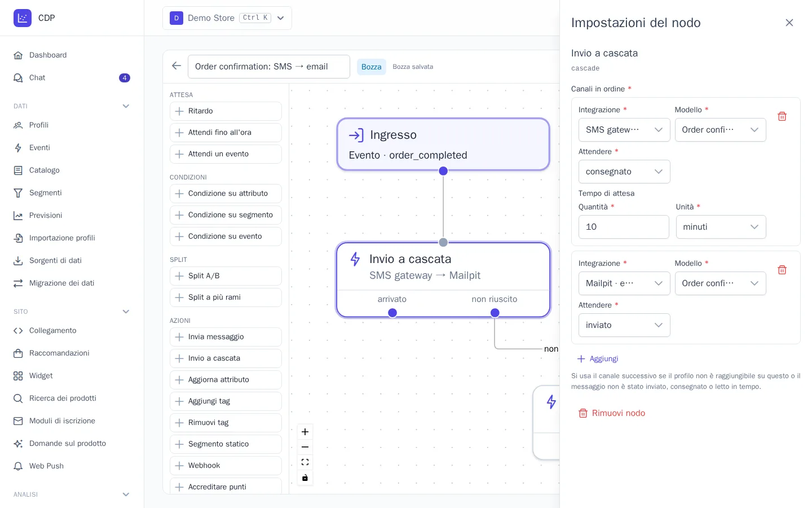The image size is (812, 508).
Task: Collapse the SITO sidebar section
Action: click(126, 312)
